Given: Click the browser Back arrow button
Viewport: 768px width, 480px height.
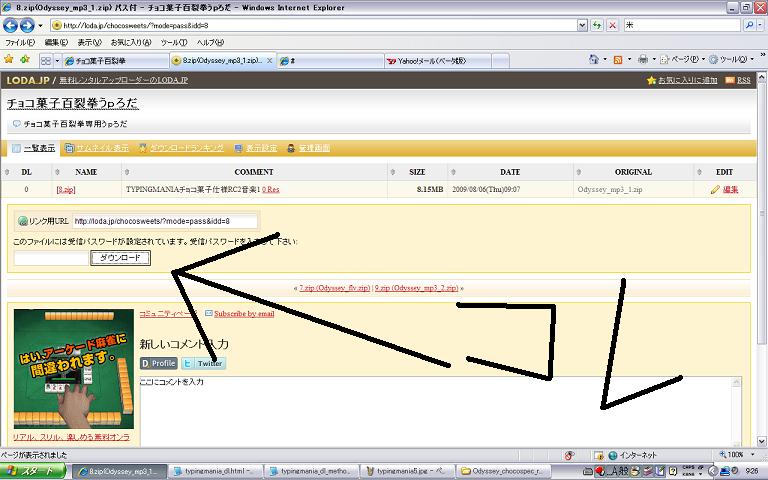Looking at the screenshot, I should 13,25.
